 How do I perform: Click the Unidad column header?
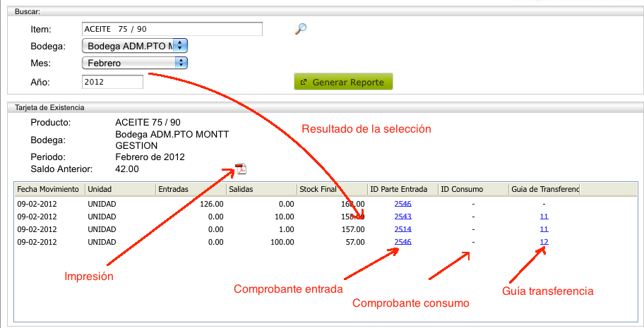120,189
